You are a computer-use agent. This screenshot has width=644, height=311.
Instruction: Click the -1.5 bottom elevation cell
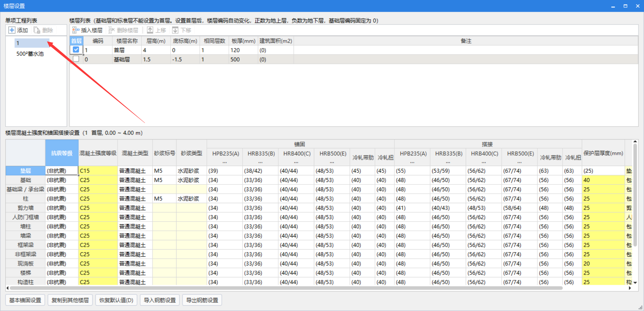185,59
